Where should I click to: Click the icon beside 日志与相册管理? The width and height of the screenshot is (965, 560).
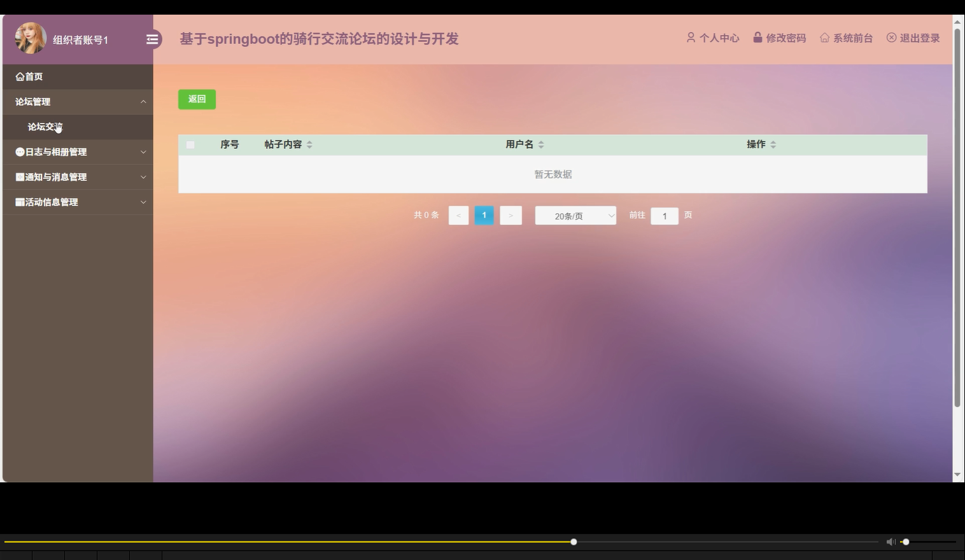click(20, 152)
